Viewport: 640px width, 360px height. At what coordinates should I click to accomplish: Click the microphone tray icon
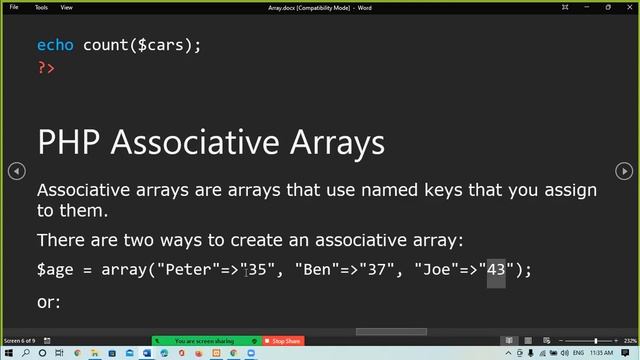tap(531, 353)
